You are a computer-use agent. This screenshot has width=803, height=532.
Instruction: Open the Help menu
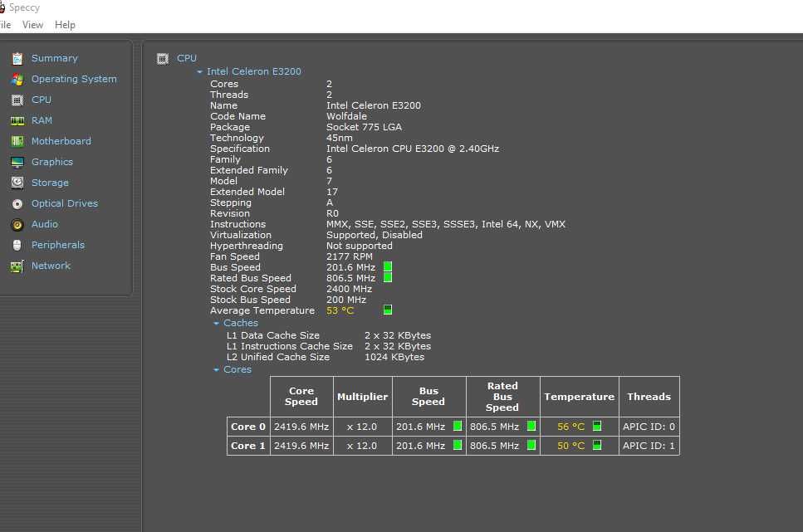click(x=65, y=25)
